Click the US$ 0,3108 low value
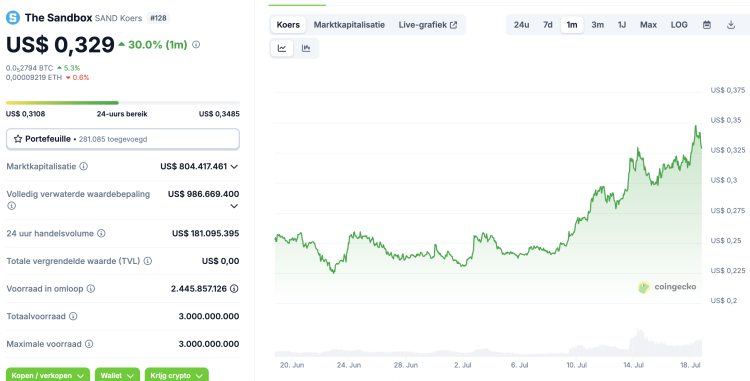Image resolution: width=750 pixels, height=381 pixels. 25,114
